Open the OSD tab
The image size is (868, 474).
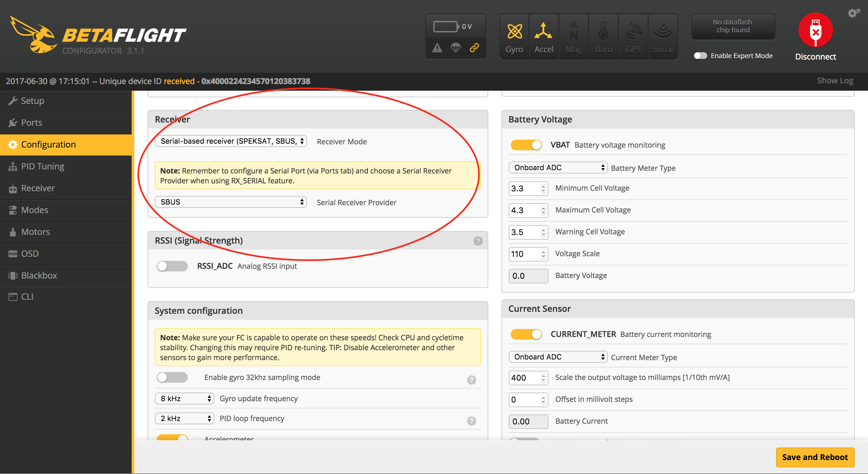tap(66, 254)
